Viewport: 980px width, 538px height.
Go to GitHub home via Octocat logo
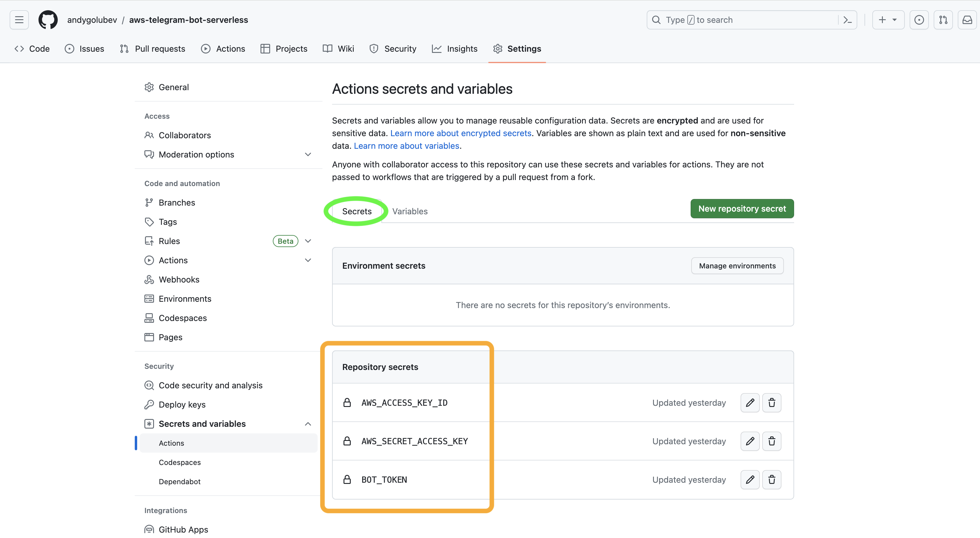point(48,20)
